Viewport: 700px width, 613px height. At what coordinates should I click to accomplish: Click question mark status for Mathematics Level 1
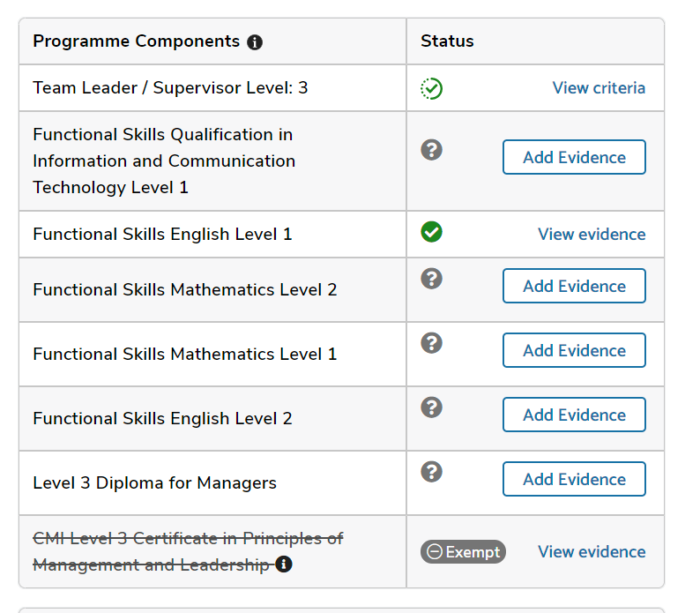[x=431, y=343]
